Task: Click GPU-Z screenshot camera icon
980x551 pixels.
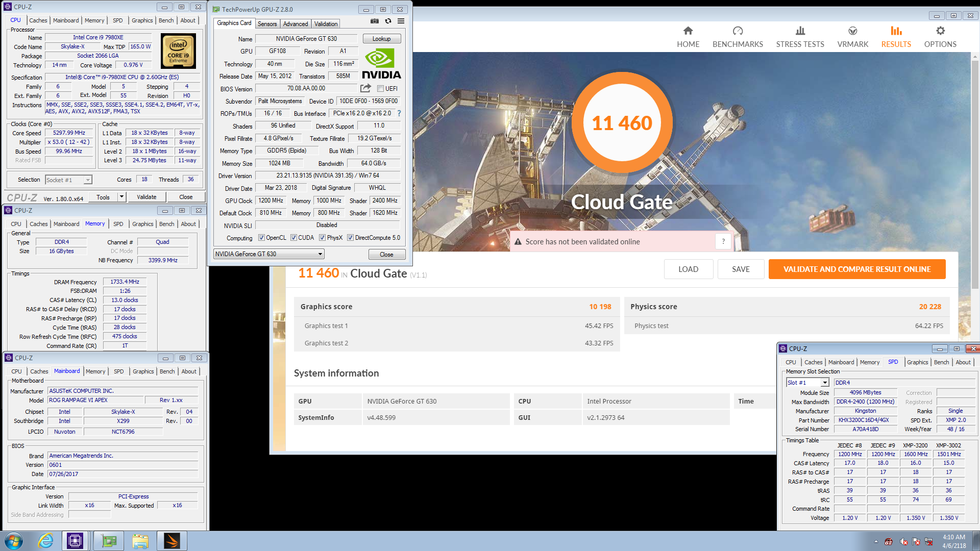Action: click(x=375, y=21)
